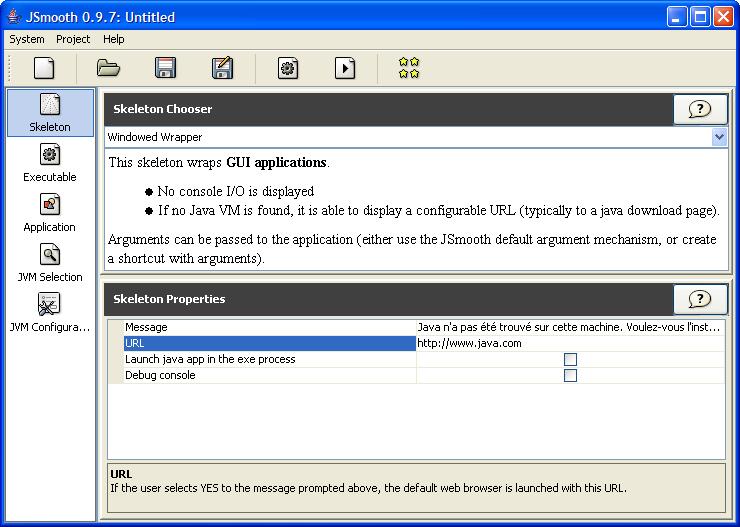Enable Launch java app in exe process
Image resolution: width=740 pixels, height=527 pixels.
[570, 360]
